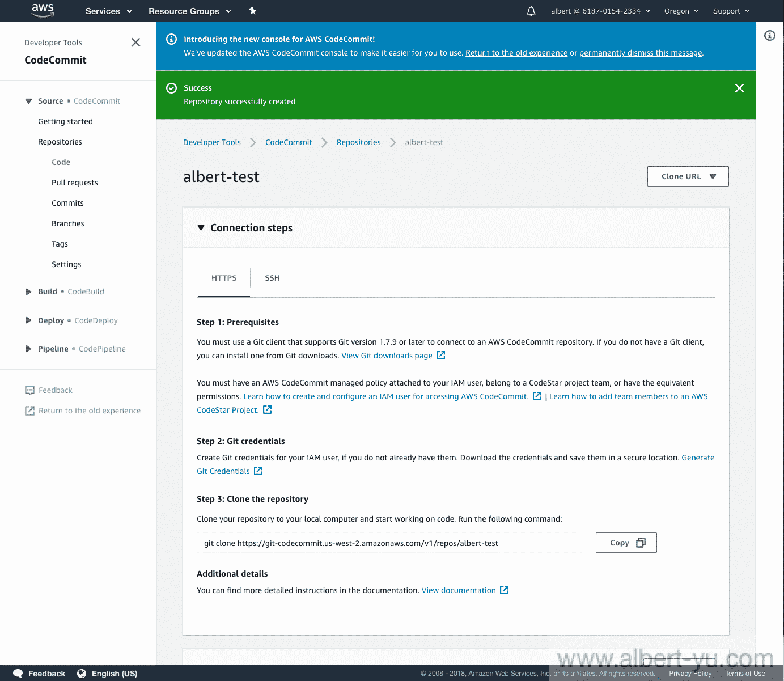784x681 pixels.
Task: Click external icon after IAM user CodeCommit link
Action: (x=537, y=396)
